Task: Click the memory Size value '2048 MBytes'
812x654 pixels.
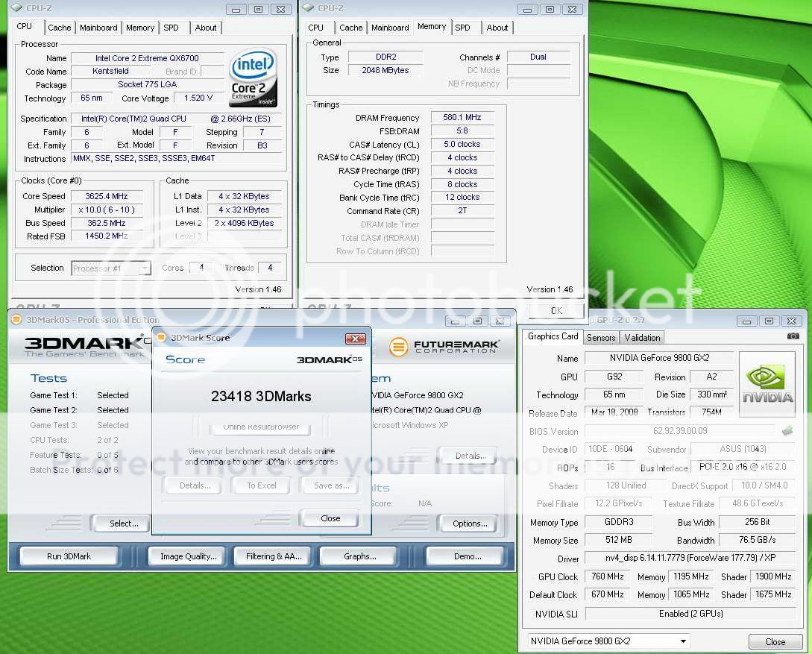Action: [385, 70]
